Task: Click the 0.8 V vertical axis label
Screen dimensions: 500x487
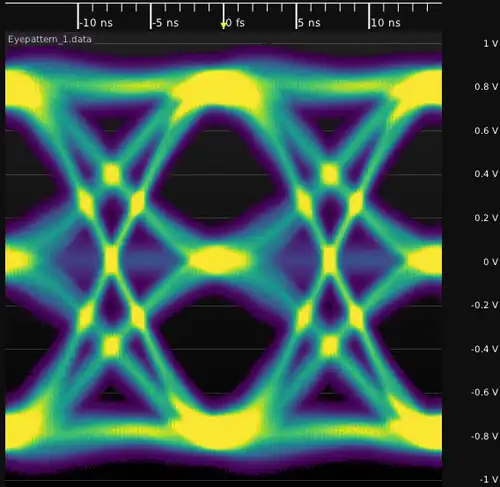Action: click(486, 87)
